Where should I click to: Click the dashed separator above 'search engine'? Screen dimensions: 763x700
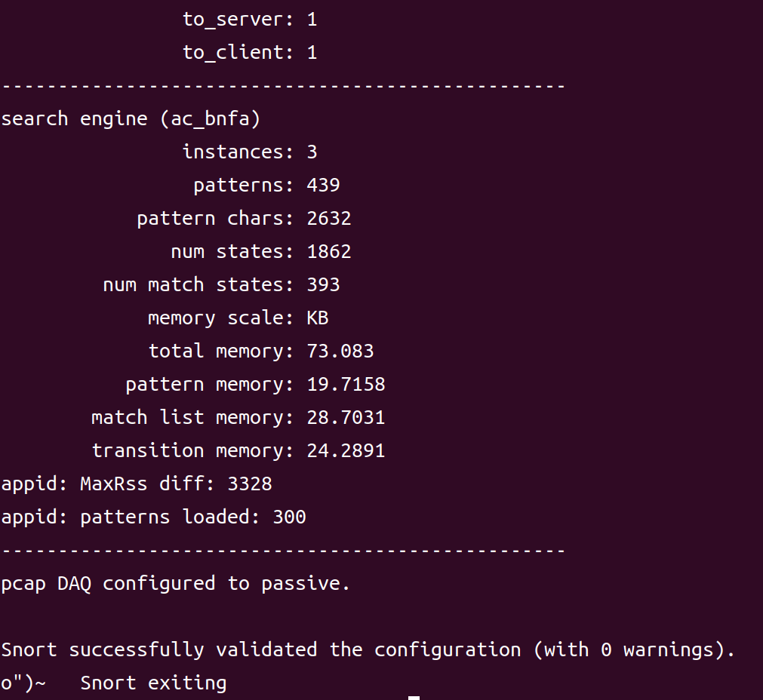click(283, 86)
